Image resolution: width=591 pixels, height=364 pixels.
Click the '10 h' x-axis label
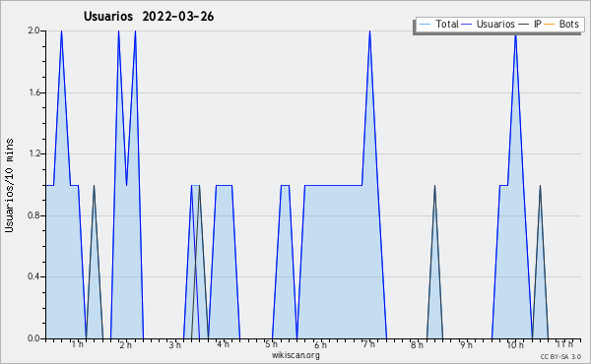click(x=515, y=344)
